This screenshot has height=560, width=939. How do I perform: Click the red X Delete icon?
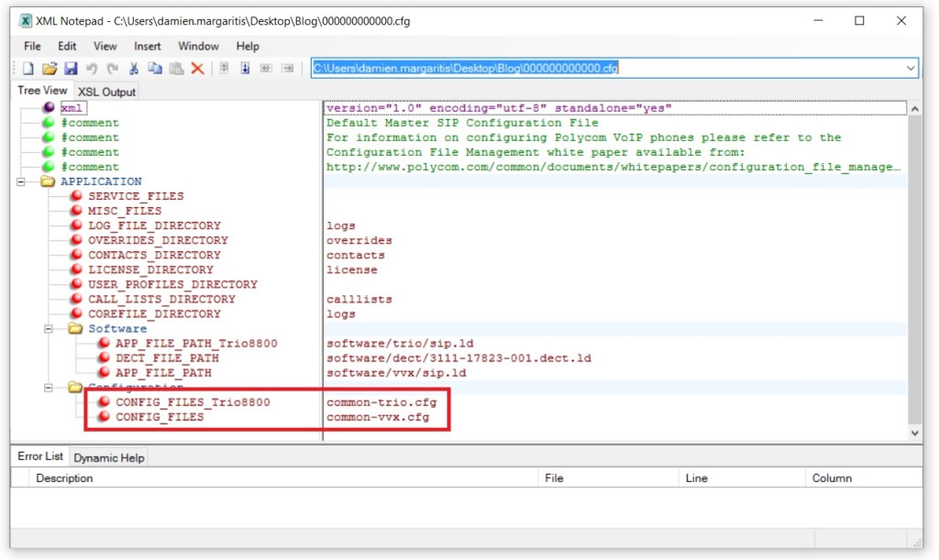pyautogui.click(x=197, y=69)
